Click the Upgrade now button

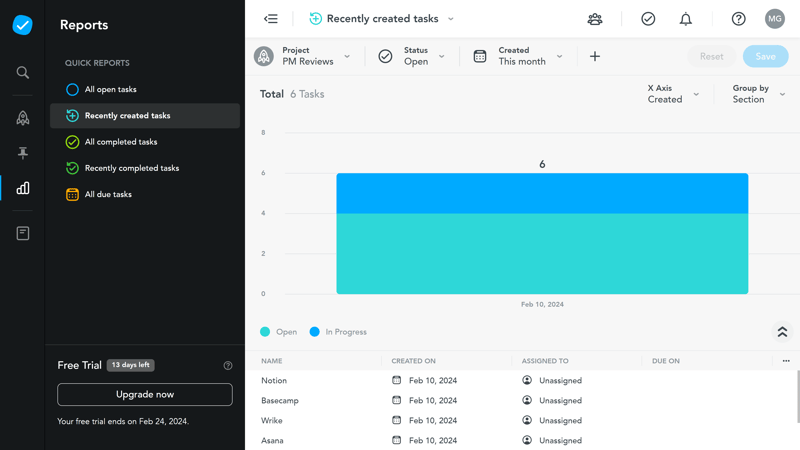(145, 395)
